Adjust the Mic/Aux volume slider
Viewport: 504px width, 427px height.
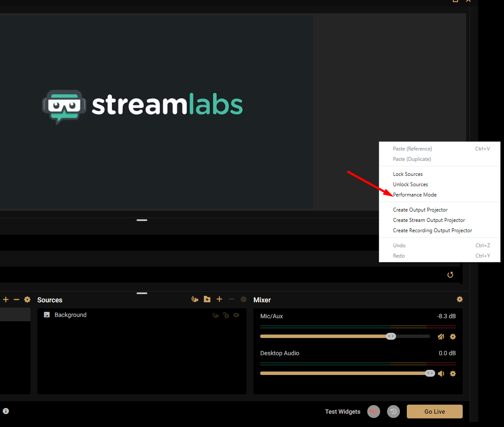point(345,336)
